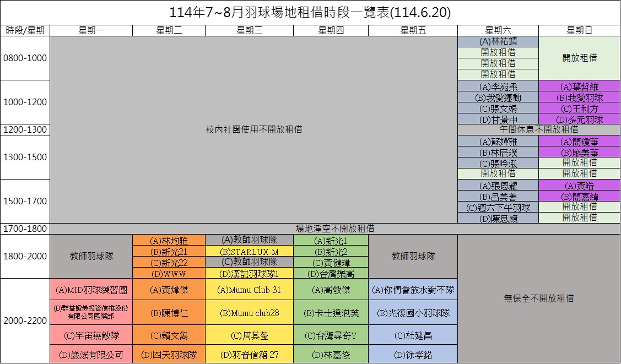This screenshot has width=621, height=364.
Task: Select the (C)週六下午羽球 cell
Action: pos(498,208)
